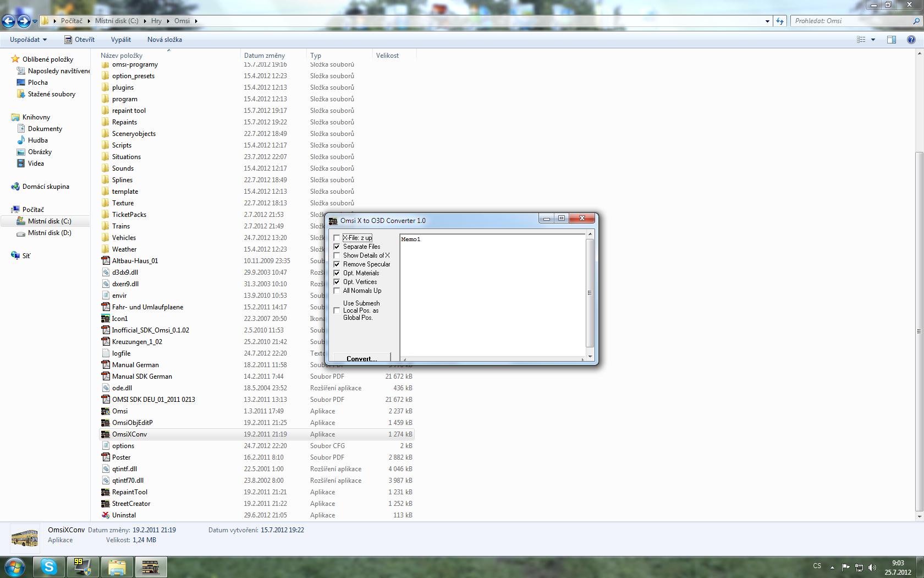Click the OmsiXConv application file icon
The width and height of the screenshot is (924, 578).
click(106, 434)
